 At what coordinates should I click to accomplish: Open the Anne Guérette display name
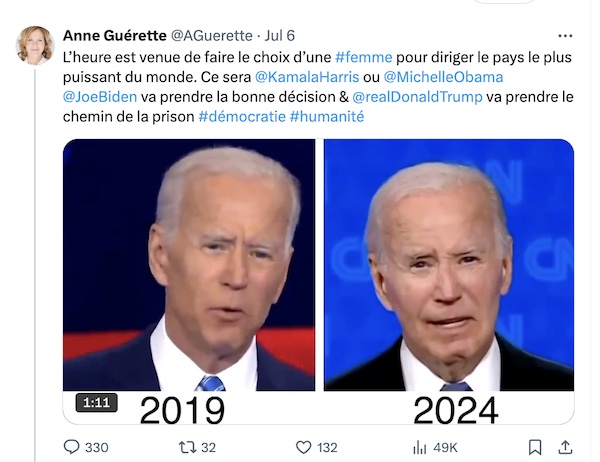point(114,36)
